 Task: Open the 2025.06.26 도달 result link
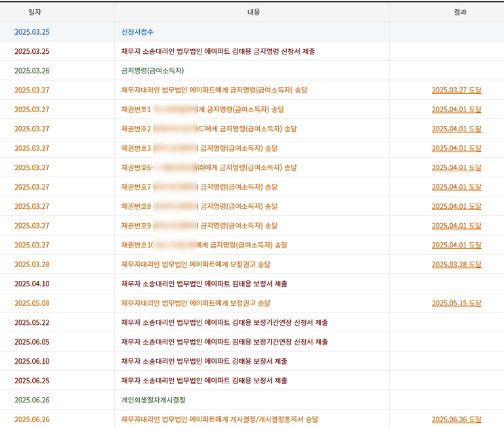(456, 419)
